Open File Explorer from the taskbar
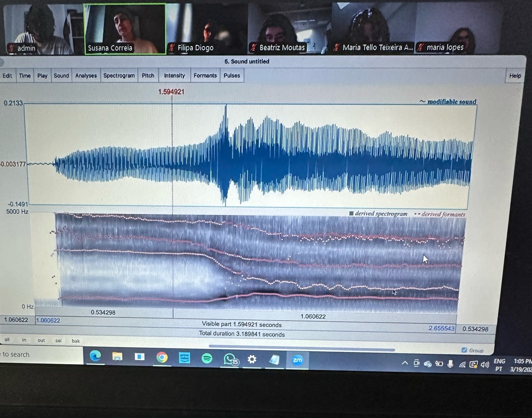This screenshot has width=532, height=418. (x=117, y=356)
